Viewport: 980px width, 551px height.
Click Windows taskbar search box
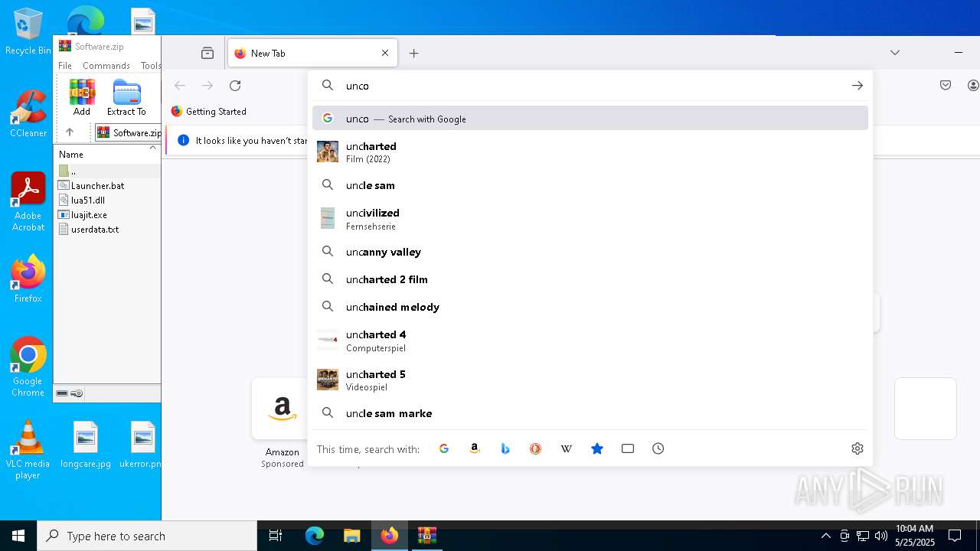[147, 536]
